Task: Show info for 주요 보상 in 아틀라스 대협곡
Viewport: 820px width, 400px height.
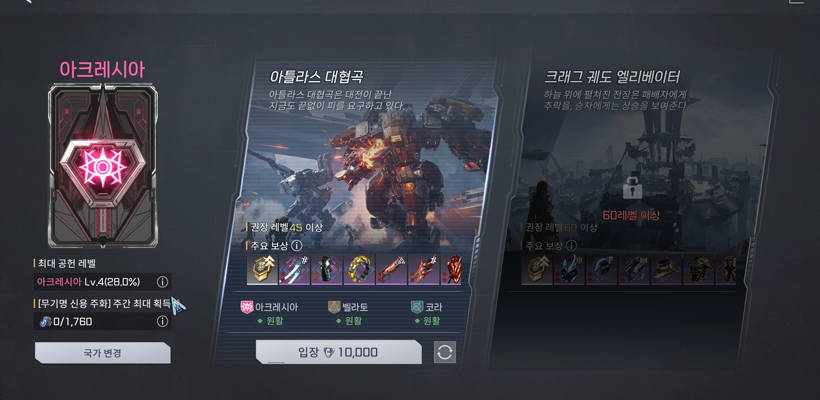Action: pos(297,245)
